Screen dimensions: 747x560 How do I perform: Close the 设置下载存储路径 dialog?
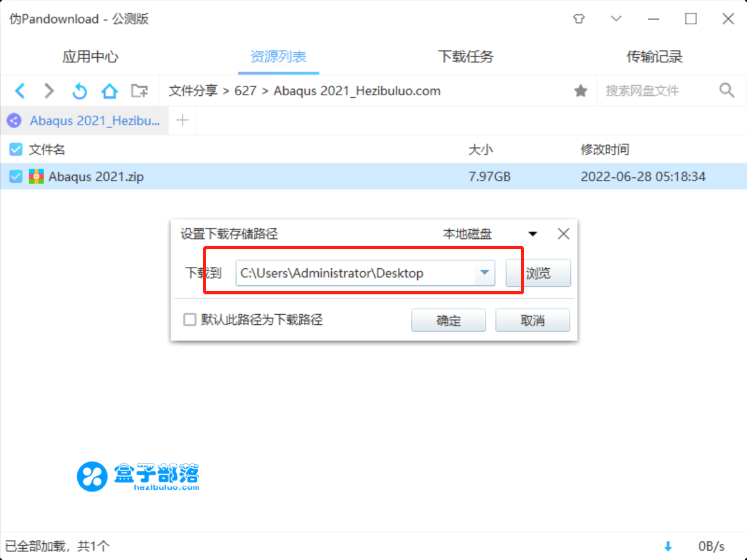point(563,234)
